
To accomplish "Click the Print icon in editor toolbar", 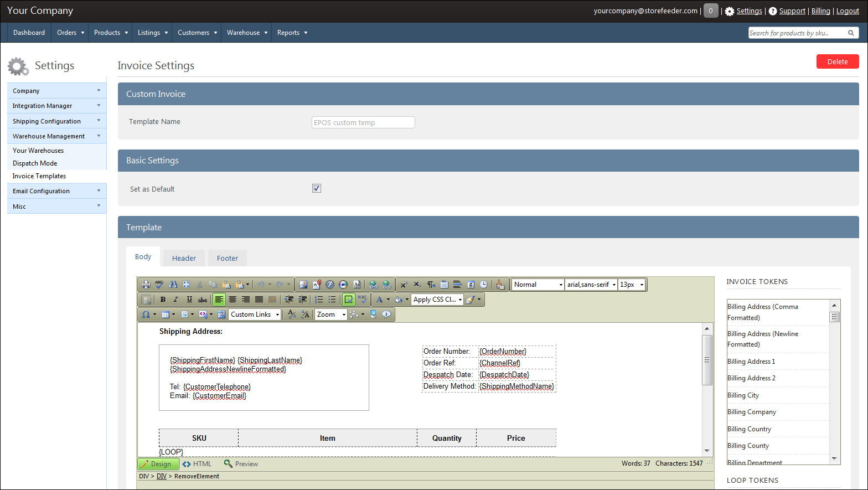I will [146, 285].
